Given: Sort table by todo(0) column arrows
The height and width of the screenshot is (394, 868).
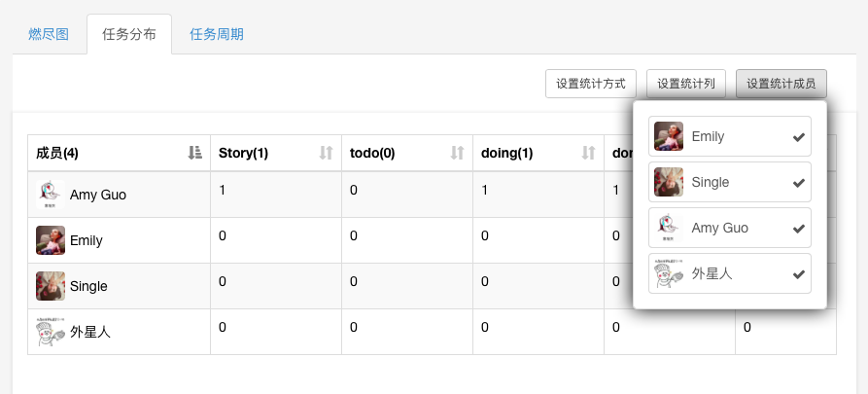Looking at the screenshot, I should 457,153.
